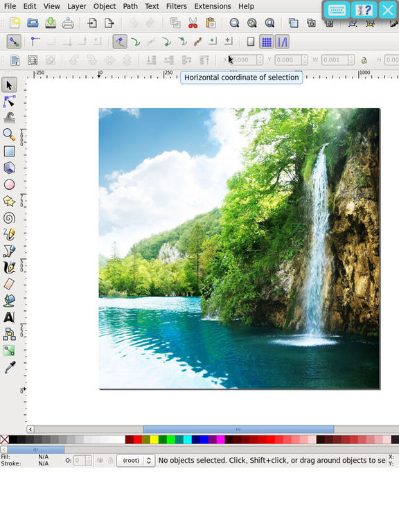Toggle snap to guides

[x=282, y=42]
